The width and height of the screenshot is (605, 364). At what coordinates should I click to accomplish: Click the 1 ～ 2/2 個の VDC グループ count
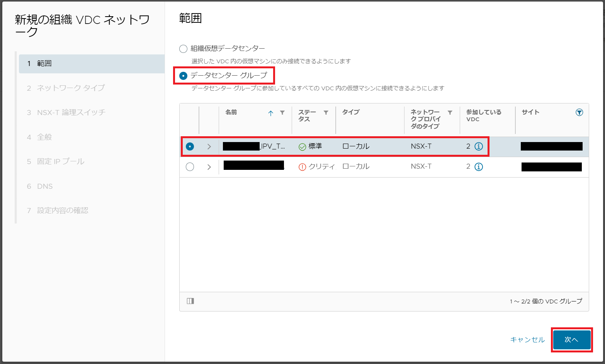click(x=546, y=301)
